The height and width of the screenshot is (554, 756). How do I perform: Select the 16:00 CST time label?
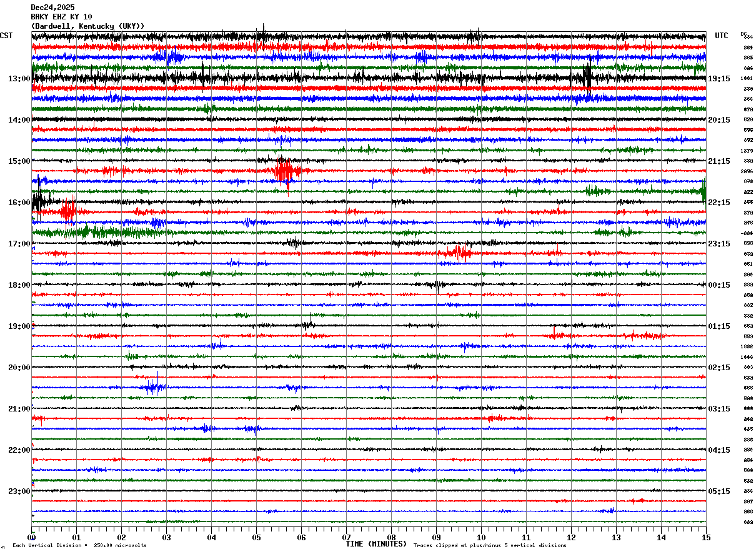(19, 203)
